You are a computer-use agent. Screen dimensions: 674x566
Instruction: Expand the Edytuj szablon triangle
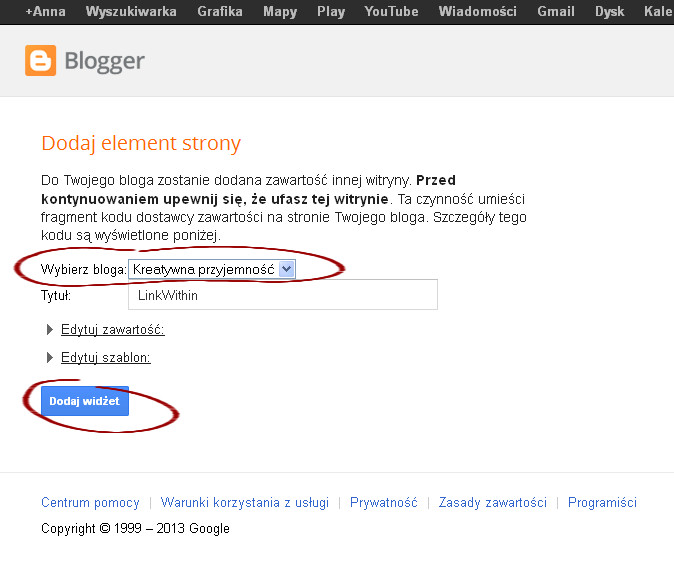click(x=49, y=358)
